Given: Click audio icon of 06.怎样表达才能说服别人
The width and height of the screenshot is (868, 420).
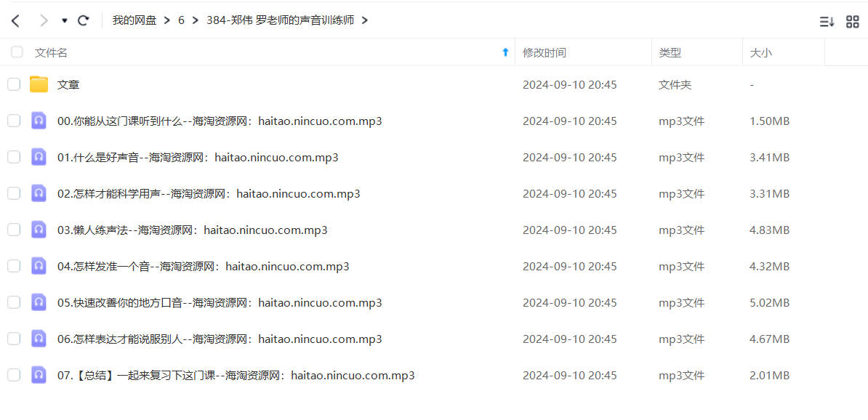Looking at the screenshot, I should (x=39, y=339).
